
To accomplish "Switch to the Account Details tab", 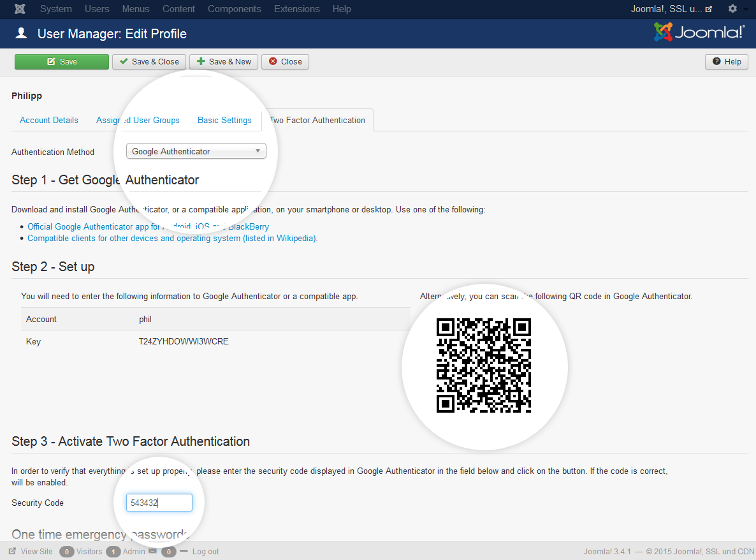I will click(x=48, y=120).
